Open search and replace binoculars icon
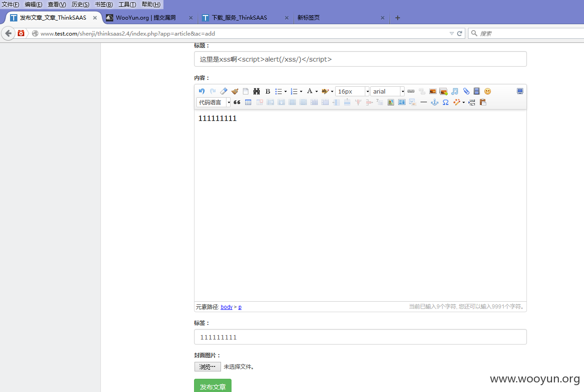 (x=257, y=91)
